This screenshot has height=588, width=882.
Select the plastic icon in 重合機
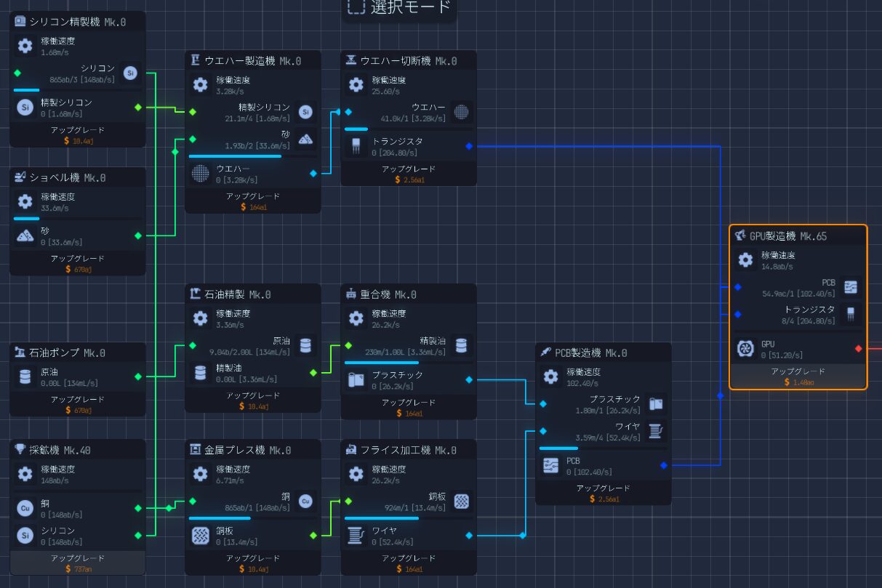pyautogui.click(x=356, y=381)
